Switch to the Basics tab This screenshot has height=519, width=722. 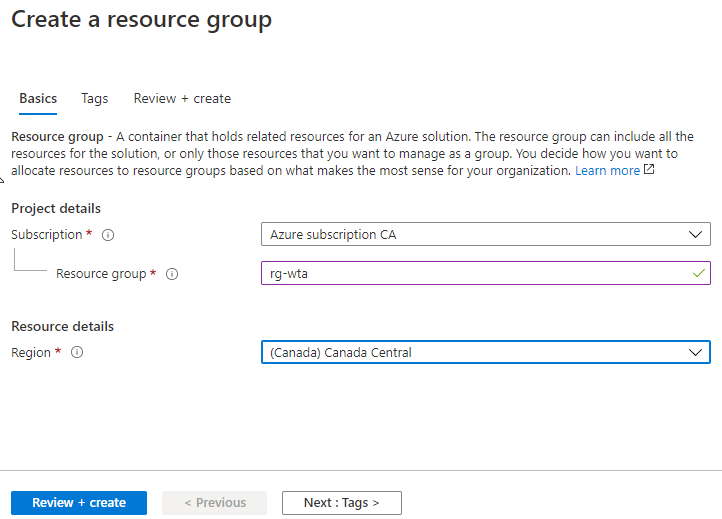pos(38,99)
